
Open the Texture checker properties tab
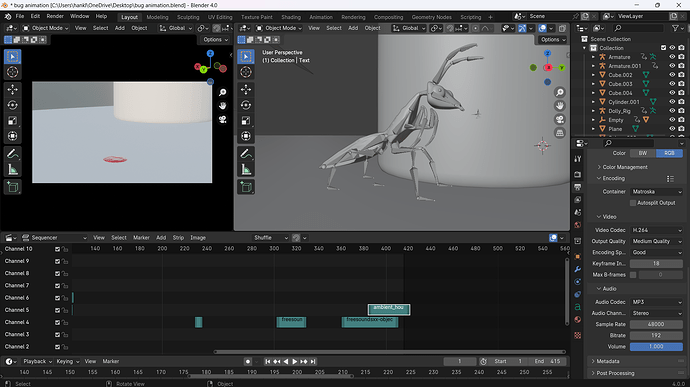pyautogui.click(x=578, y=335)
